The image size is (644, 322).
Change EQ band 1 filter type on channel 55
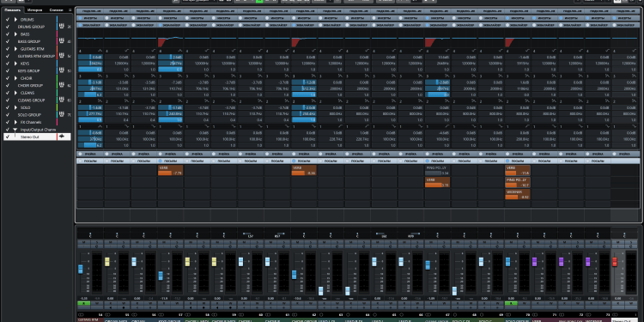126,126
